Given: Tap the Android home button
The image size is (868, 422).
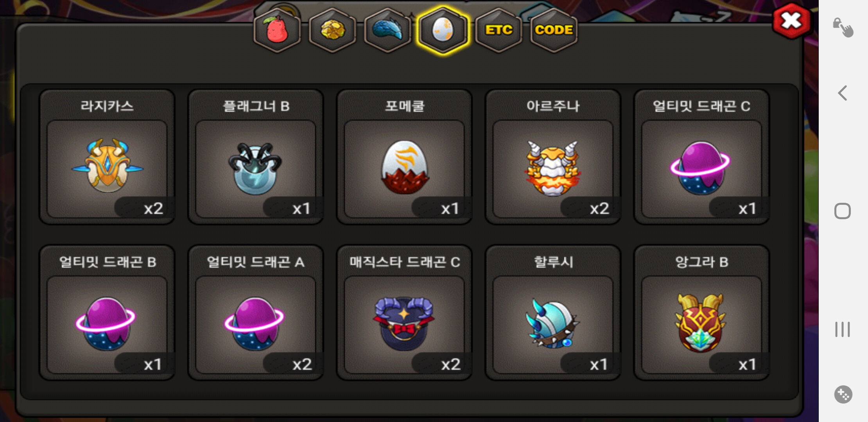Looking at the screenshot, I should [843, 211].
